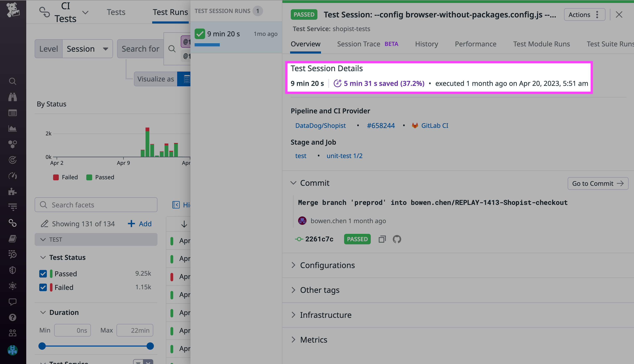Click the GitHub icon next to commit 2261c7c
The width and height of the screenshot is (634, 364).
tap(397, 239)
